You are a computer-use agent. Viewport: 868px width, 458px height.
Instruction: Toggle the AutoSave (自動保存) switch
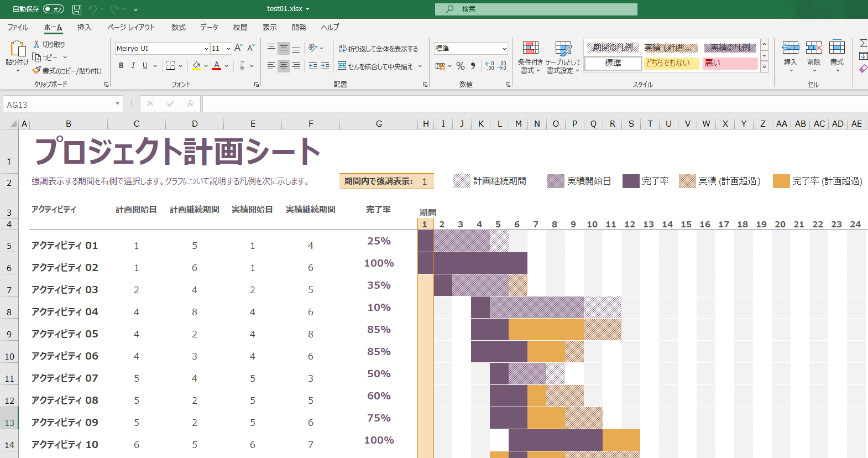[54, 9]
